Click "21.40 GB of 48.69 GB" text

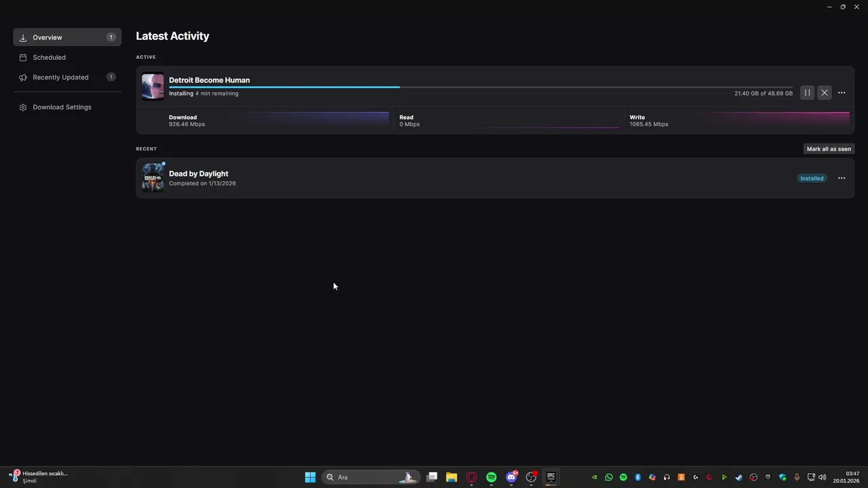[764, 94]
